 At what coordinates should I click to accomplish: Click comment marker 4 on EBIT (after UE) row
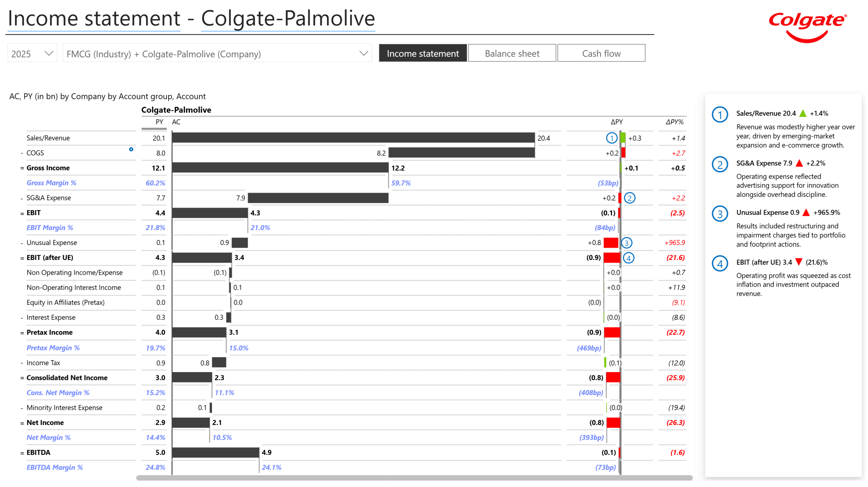[628, 258]
